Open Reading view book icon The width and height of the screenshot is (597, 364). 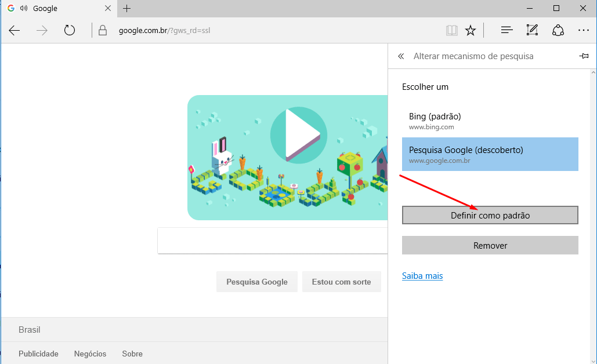click(x=451, y=30)
